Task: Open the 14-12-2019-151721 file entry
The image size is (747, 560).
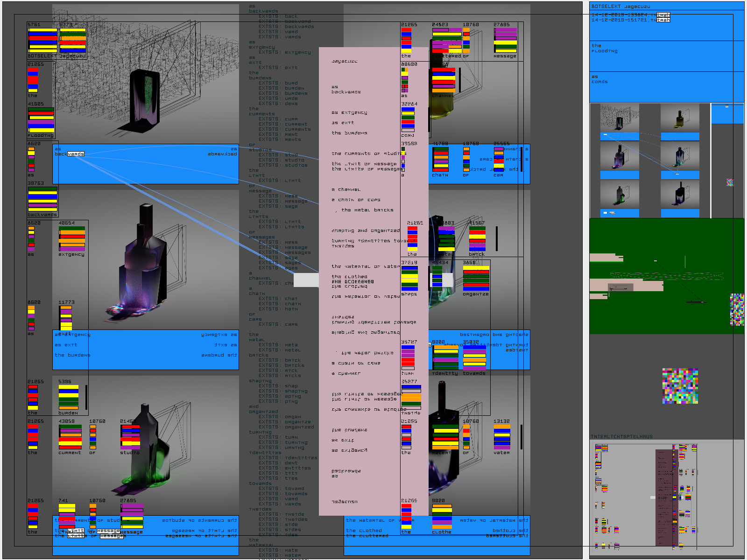Action: click(630, 20)
